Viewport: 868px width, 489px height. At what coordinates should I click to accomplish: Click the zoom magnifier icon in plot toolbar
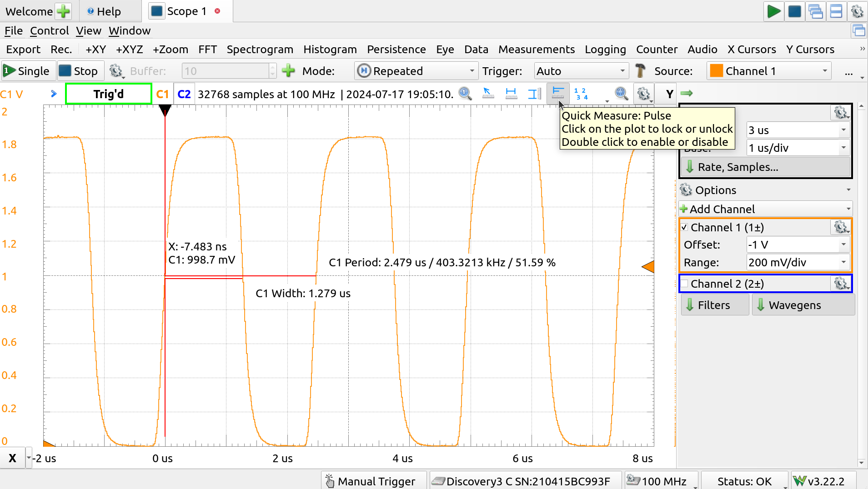(x=465, y=94)
